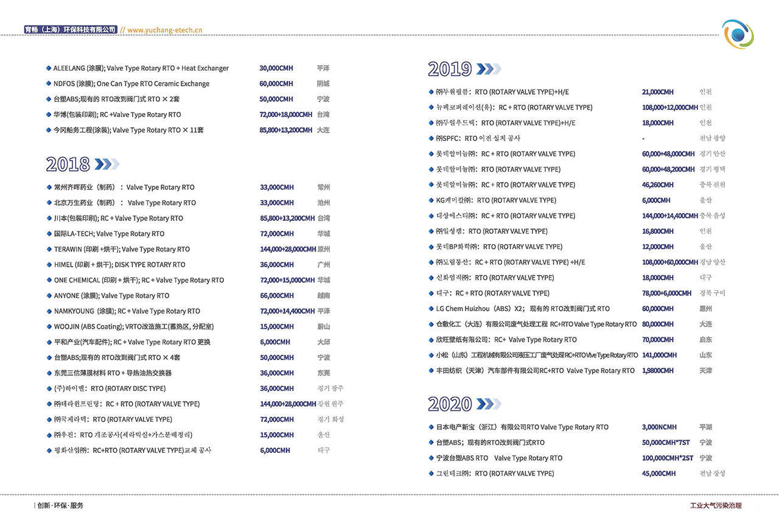Click the 21,000CMH capacity value
This screenshot has height=532, width=779.
[658, 92]
